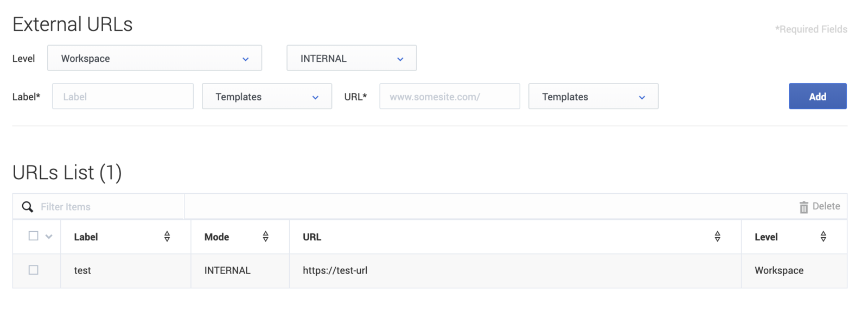
Task: Sort by URL column arrows
Action: pyautogui.click(x=717, y=236)
